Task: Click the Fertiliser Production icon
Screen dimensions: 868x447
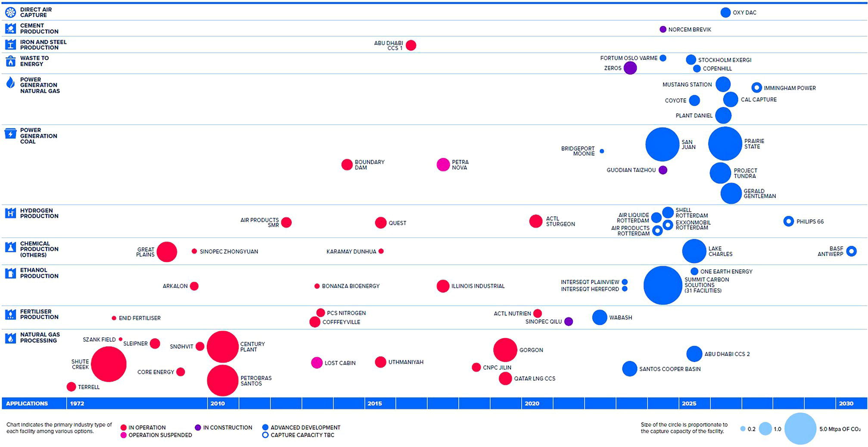Action: click(x=10, y=314)
